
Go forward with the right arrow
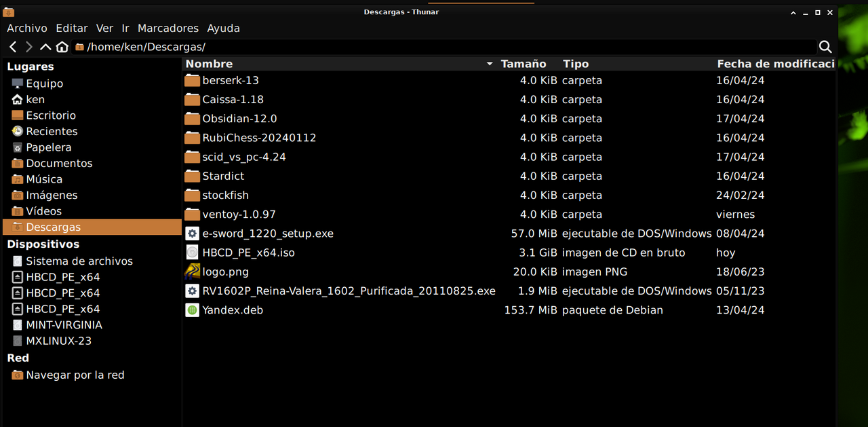click(28, 47)
